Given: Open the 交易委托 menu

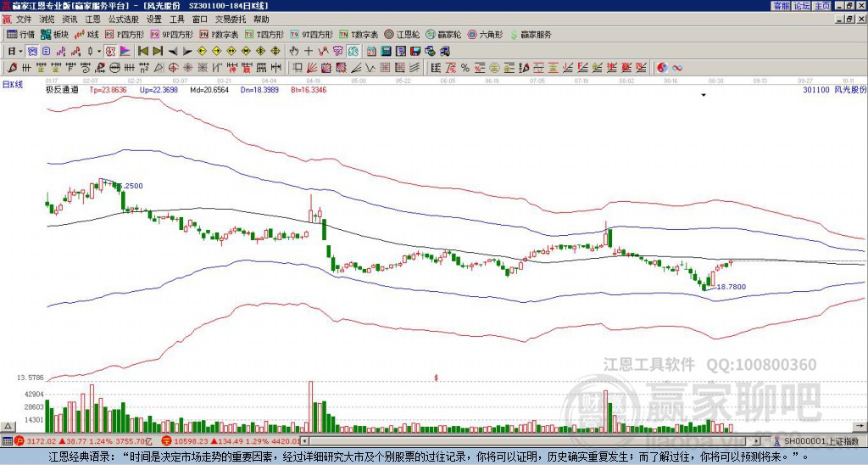Looking at the screenshot, I should (x=231, y=20).
